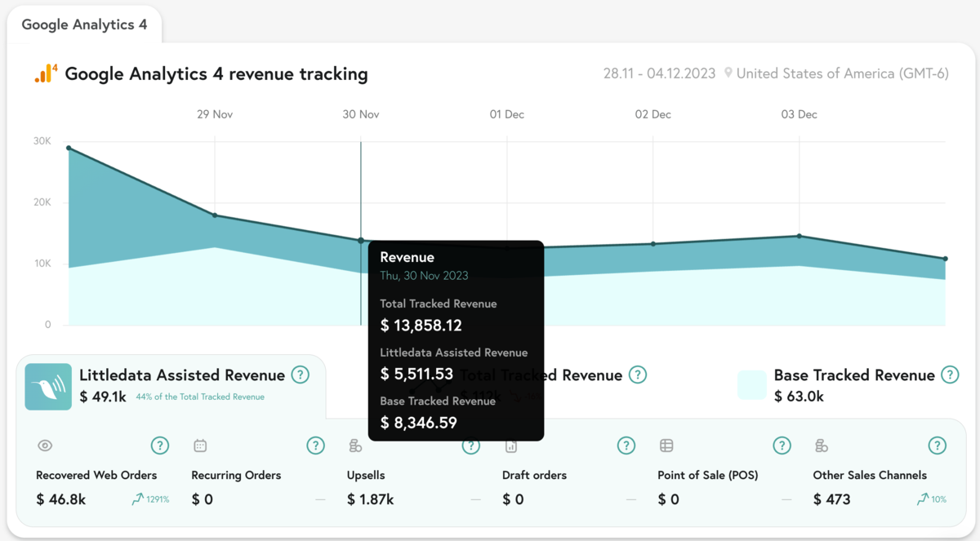The height and width of the screenshot is (541, 980).
Task: Click the 03 Dec data point on the line
Action: coord(800,236)
